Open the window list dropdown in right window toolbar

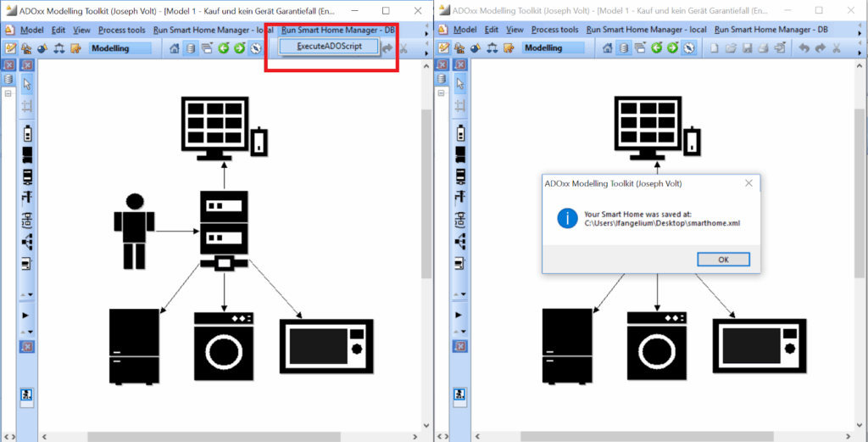(x=641, y=48)
